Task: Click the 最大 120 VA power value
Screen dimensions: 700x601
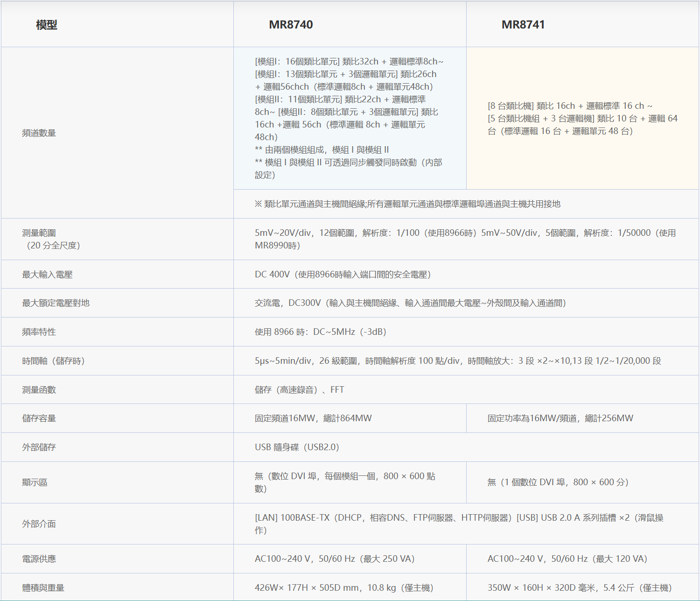Action: pyautogui.click(x=567, y=559)
